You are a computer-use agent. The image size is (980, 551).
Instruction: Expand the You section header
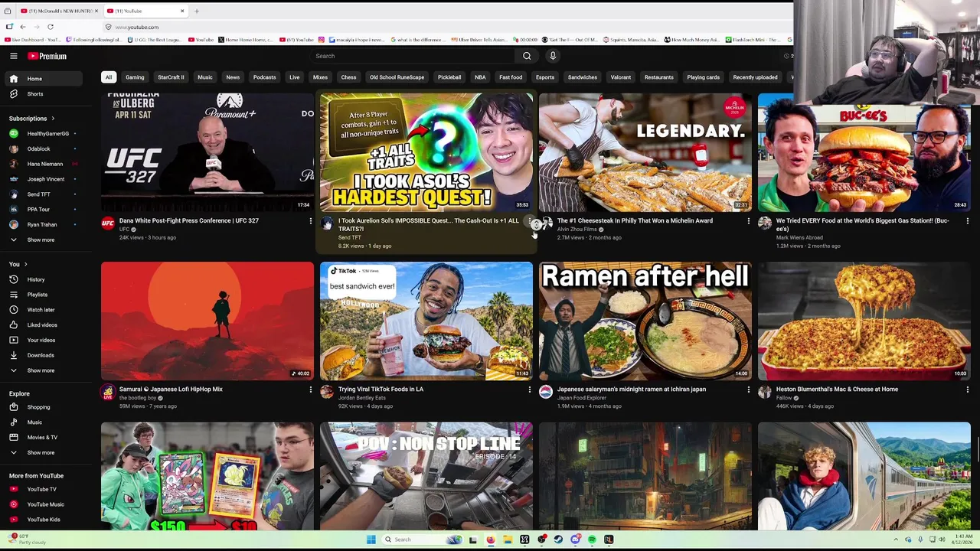[18, 264]
